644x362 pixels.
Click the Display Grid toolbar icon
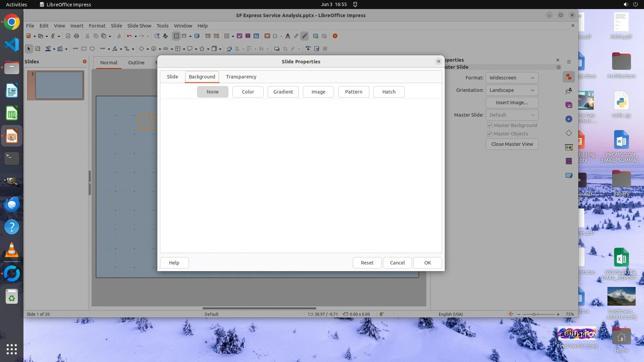[176, 36]
